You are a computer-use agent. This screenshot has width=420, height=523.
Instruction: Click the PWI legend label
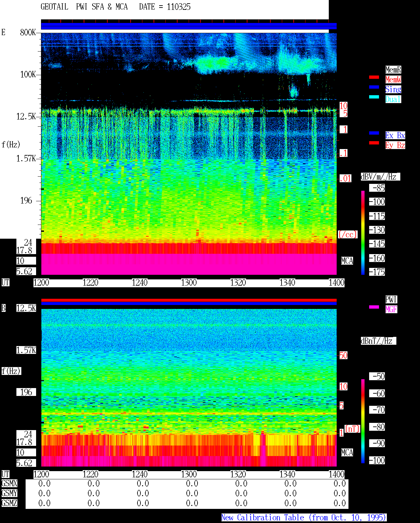click(391, 299)
